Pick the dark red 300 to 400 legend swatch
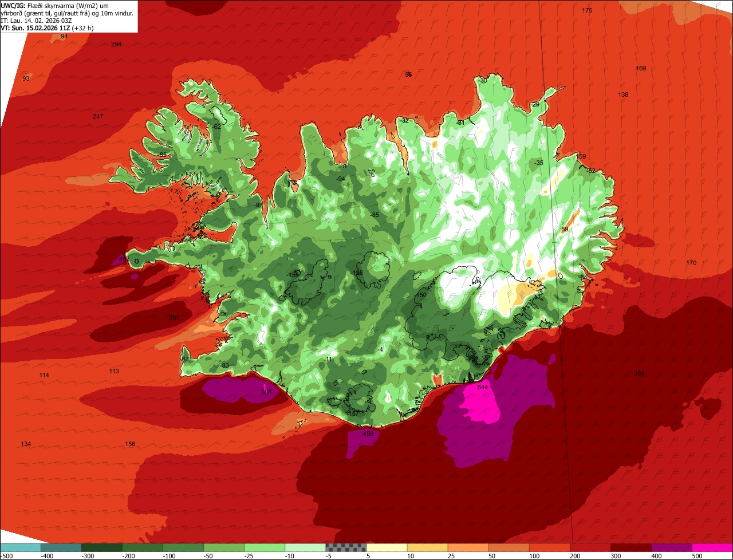The width and height of the screenshot is (733, 560). pyautogui.click(x=630, y=547)
